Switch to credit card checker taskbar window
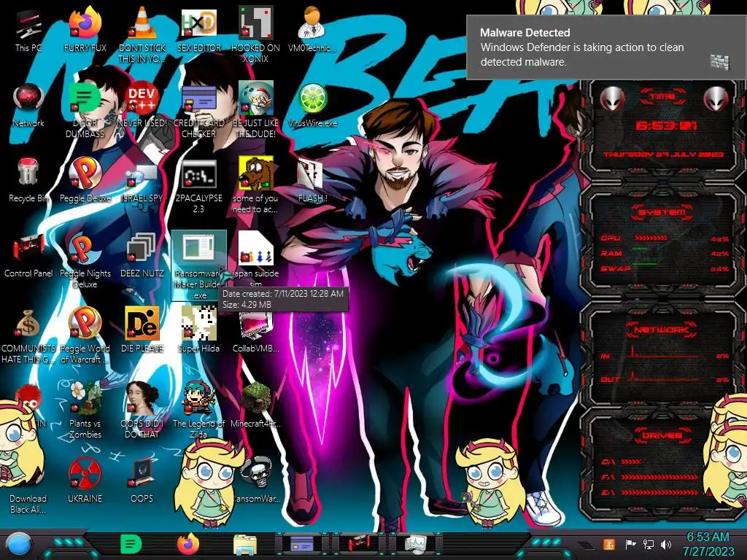747x560 pixels. [x=302, y=544]
